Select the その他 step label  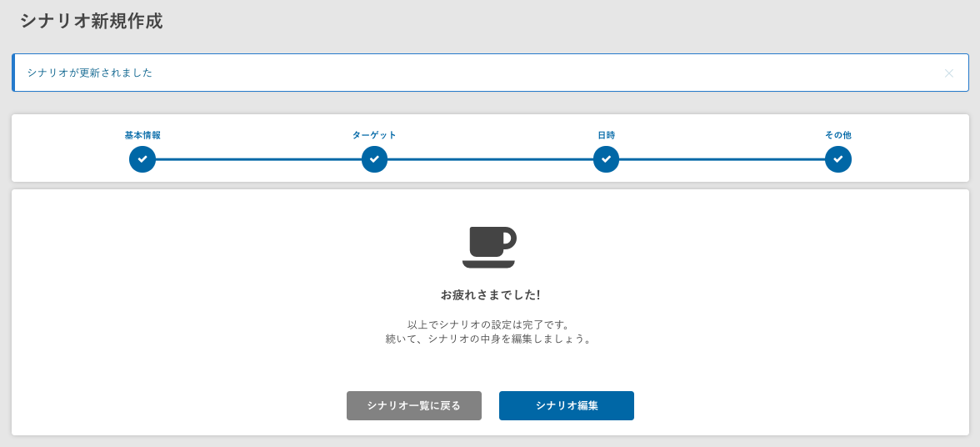click(837, 135)
